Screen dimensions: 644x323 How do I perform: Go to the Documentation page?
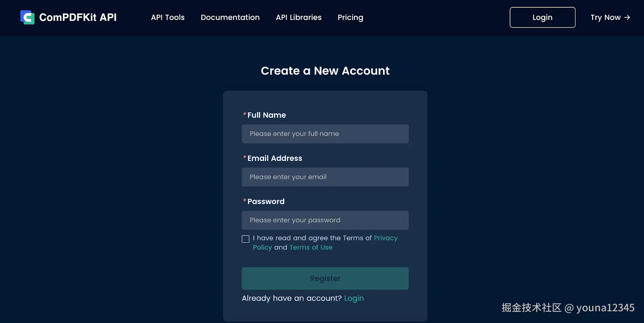(230, 17)
